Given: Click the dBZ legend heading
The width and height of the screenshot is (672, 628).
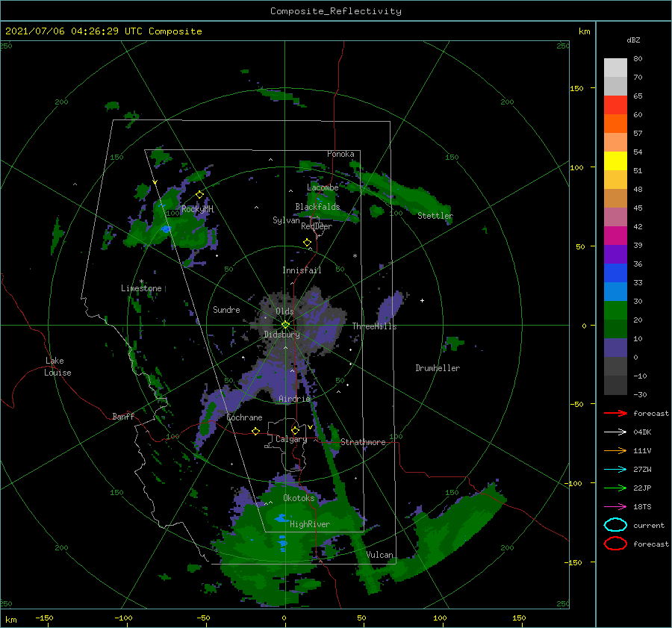Looking at the screenshot, I should pos(633,40).
